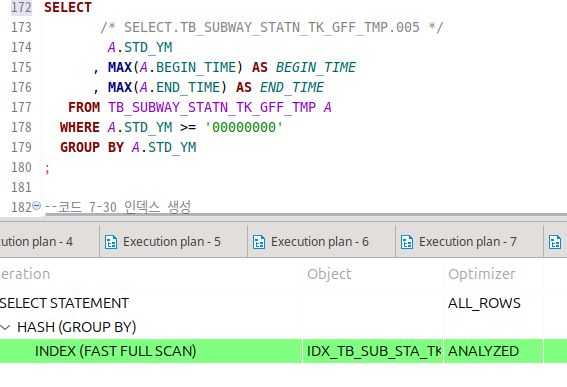The image size is (567, 387).
Task: Click the Execution plan - 5 tab icon
Action: pyautogui.click(x=111, y=242)
